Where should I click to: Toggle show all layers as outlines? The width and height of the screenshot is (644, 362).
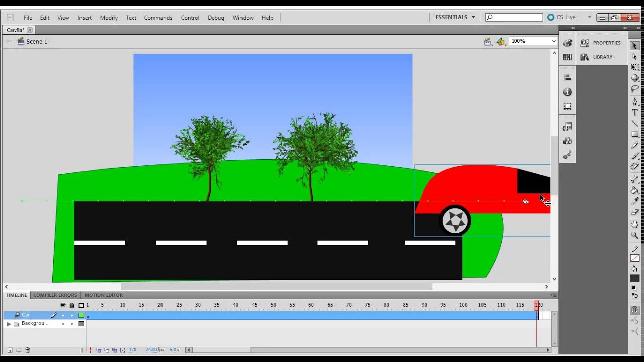[81, 305]
